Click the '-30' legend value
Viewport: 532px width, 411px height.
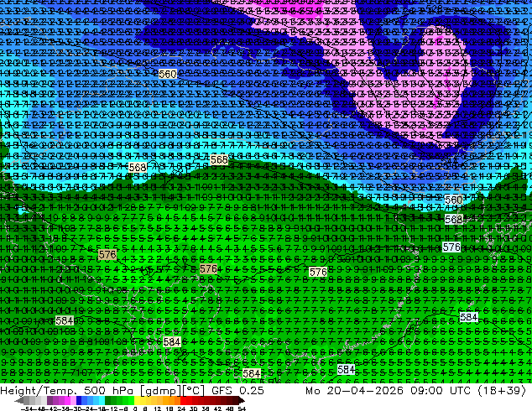[77, 408]
